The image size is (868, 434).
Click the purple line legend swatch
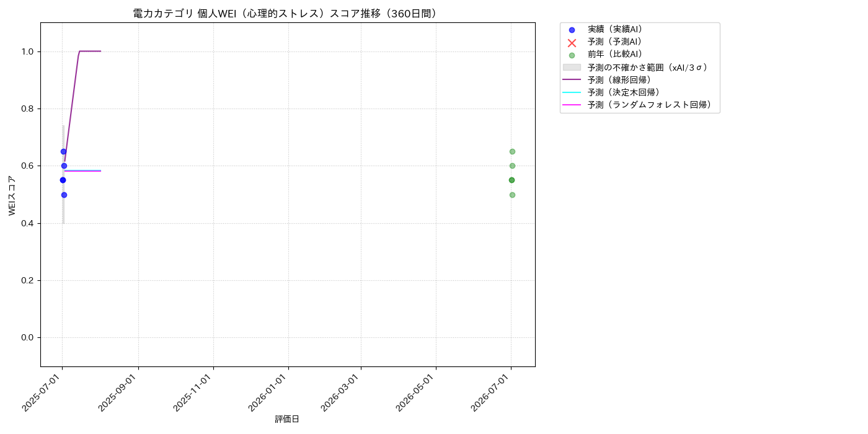click(x=572, y=80)
